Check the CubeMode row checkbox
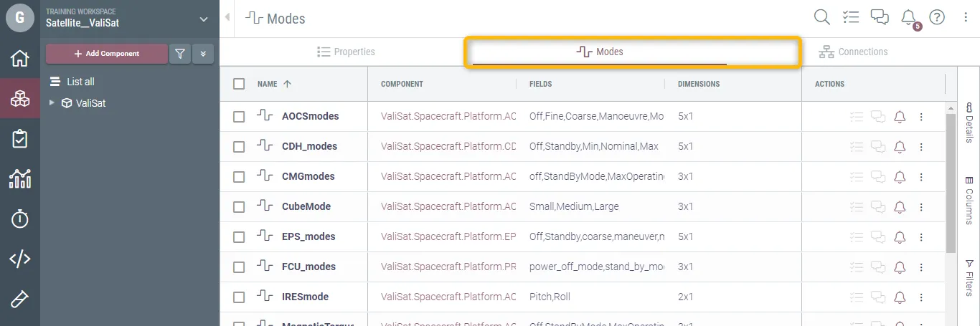 coord(239,207)
